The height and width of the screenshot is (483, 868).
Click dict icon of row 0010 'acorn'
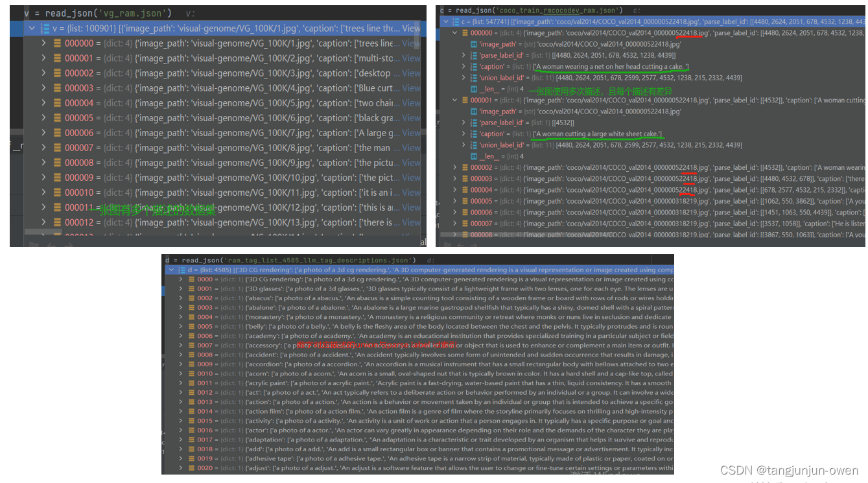pos(191,373)
